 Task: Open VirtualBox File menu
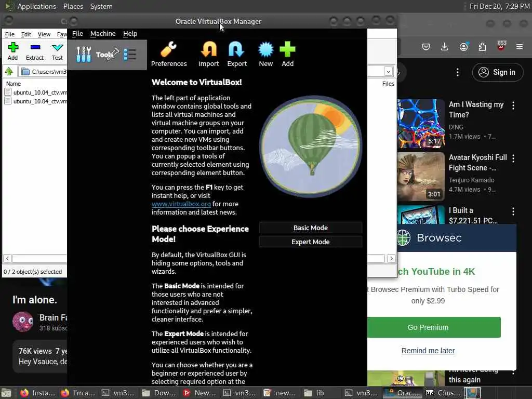click(x=77, y=34)
